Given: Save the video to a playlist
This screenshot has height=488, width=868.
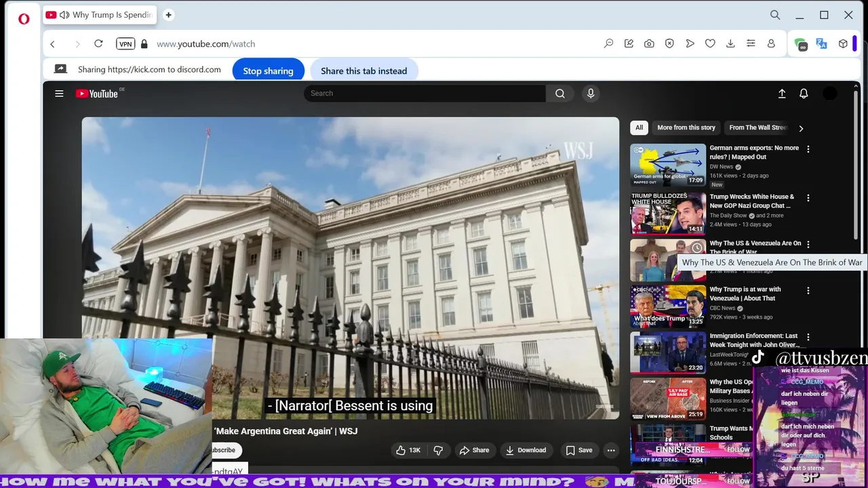Looking at the screenshot, I should click(579, 450).
